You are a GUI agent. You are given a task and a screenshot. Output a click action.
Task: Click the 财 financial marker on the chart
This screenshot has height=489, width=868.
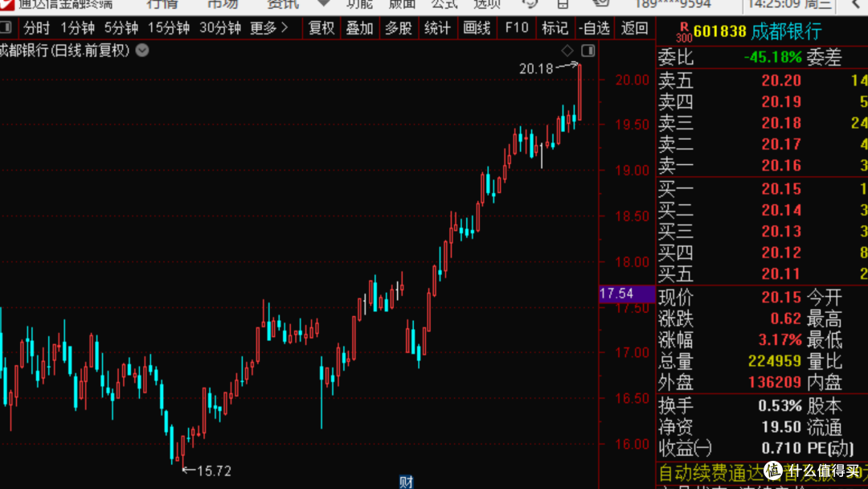(x=407, y=482)
